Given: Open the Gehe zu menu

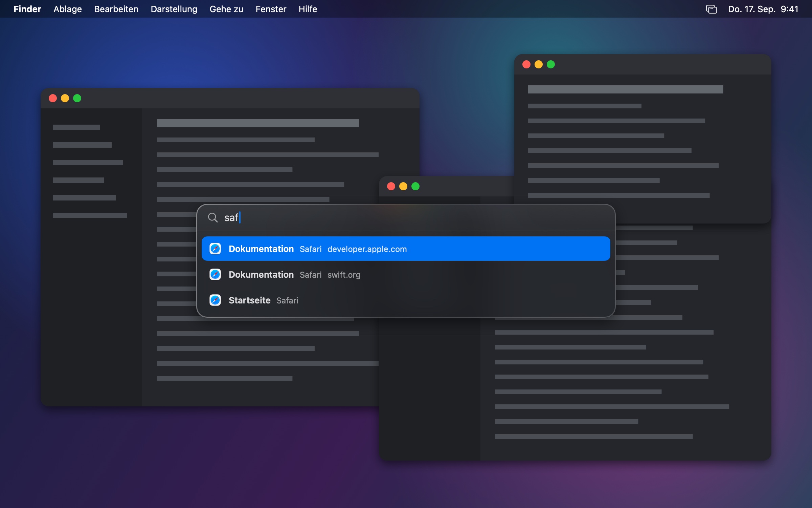Looking at the screenshot, I should click(x=226, y=9).
